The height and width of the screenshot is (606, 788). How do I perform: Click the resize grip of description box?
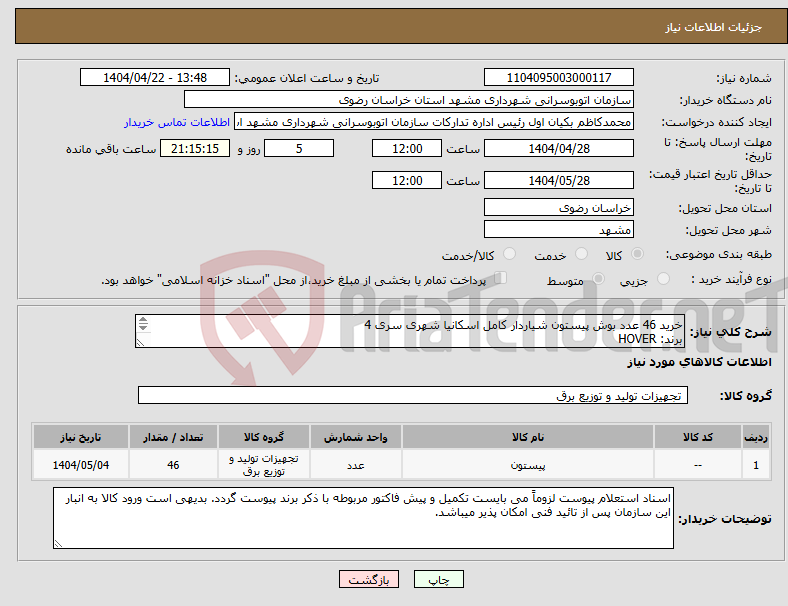coord(140,343)
